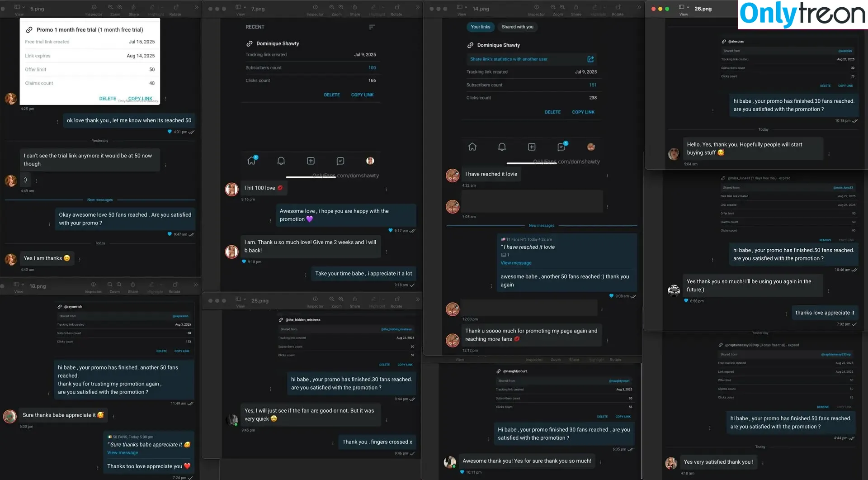
Task: Click the share statistics arrow icon
Action: (590, 59)
